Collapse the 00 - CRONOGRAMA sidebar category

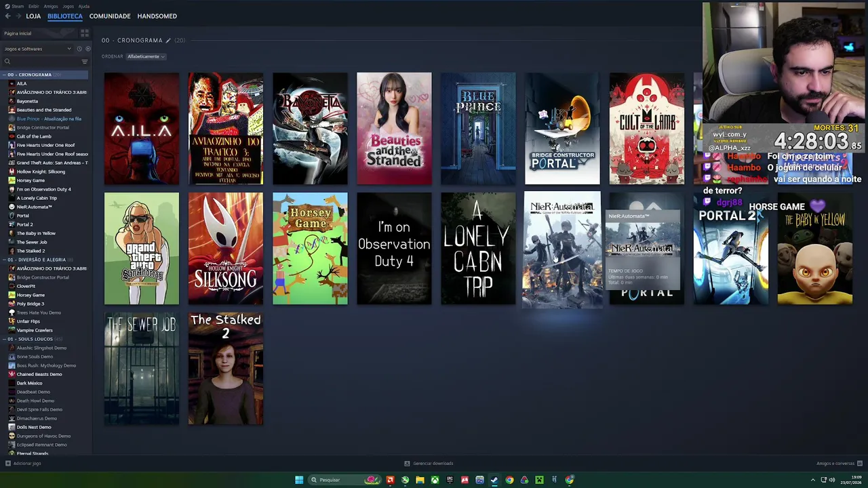click(x=4, y=75)
